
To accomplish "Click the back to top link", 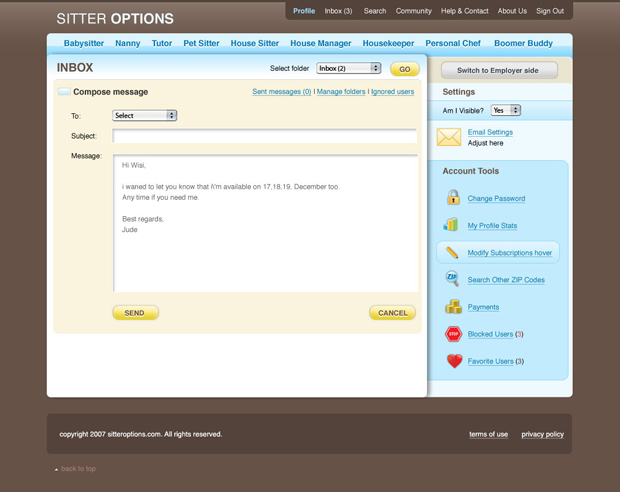I will [77, 469].
